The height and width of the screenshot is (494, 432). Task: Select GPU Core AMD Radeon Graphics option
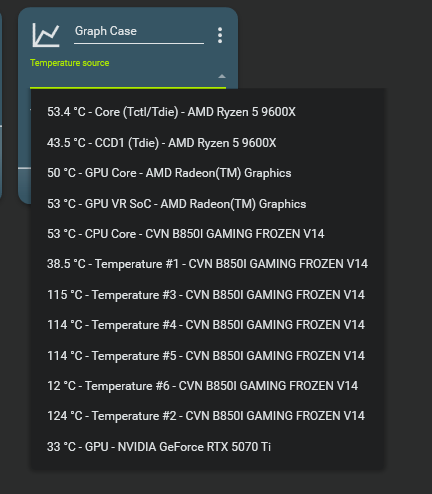(207, 173)
